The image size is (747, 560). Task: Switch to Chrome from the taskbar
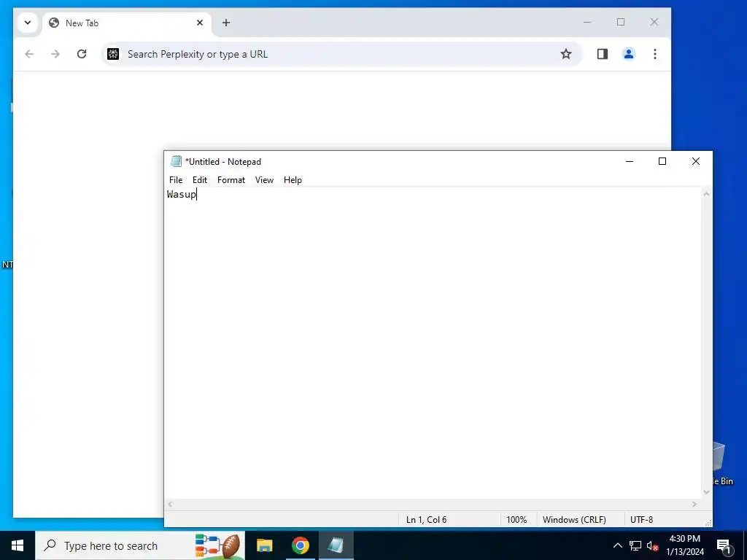301,545
